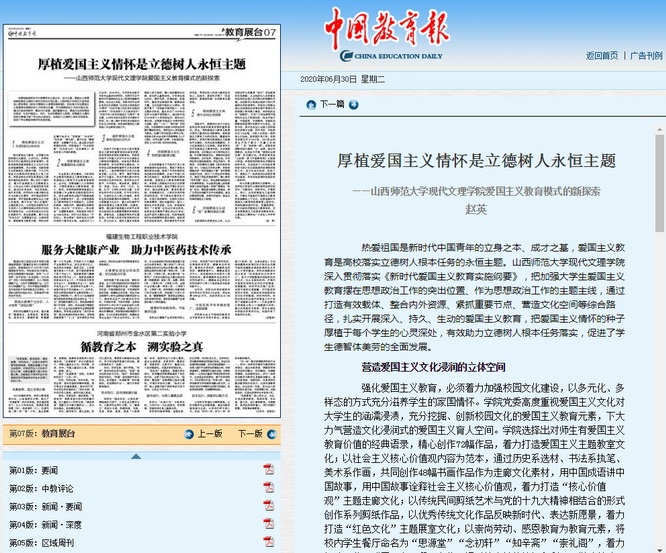
Task: Open page 第05版：区域周刊
Action: [x=42, y=543]
